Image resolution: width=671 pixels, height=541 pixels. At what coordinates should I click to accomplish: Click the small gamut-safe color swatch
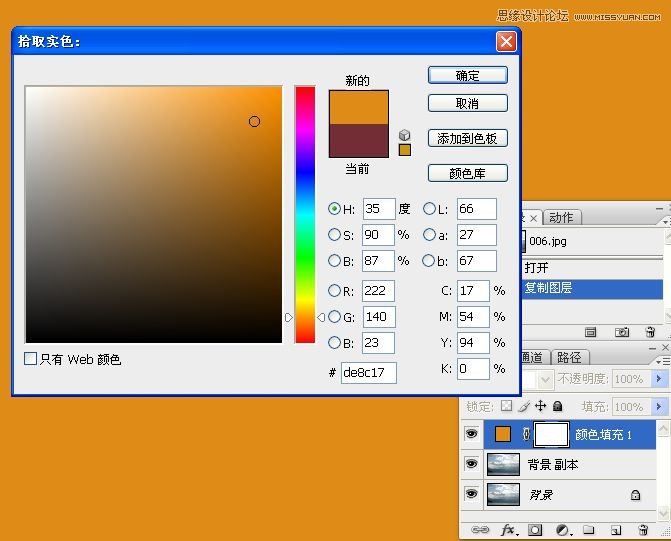[x=404, y=150]
